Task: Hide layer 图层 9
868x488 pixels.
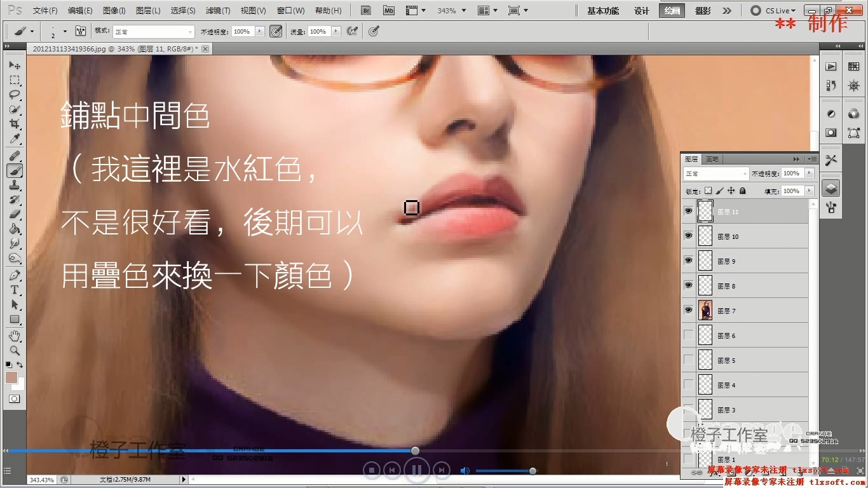Action: pos(688,261)
